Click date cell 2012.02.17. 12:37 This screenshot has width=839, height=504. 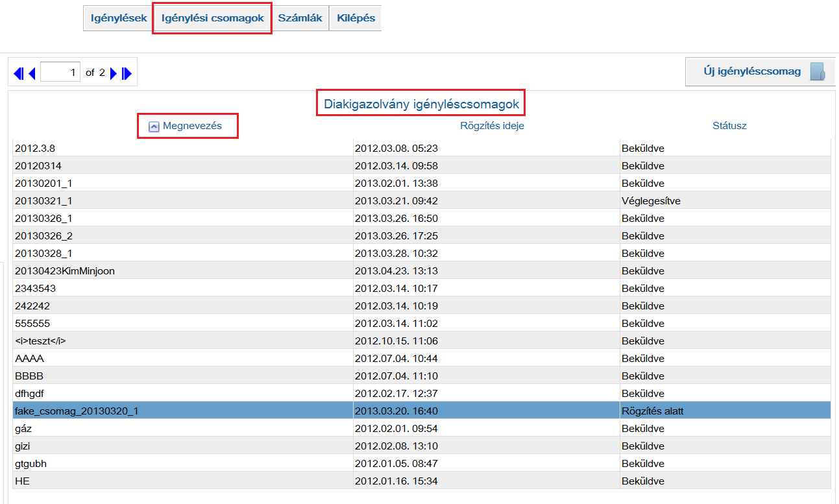(487, 393)
